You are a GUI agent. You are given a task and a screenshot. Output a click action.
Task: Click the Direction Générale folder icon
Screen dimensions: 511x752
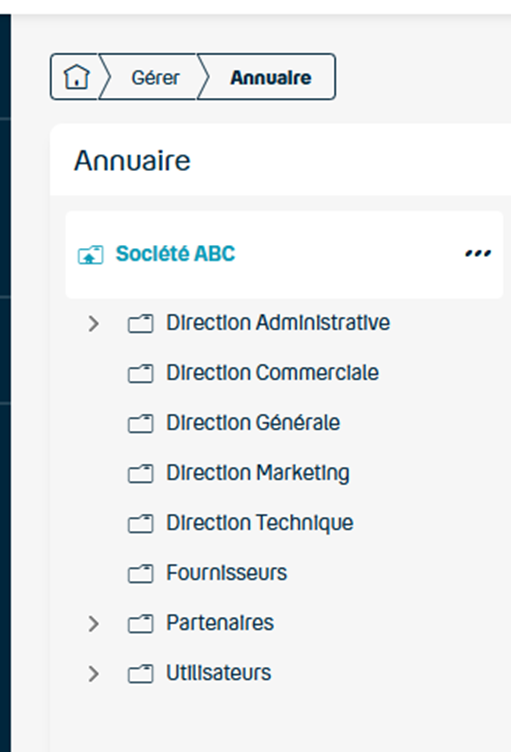pos(141,424)
